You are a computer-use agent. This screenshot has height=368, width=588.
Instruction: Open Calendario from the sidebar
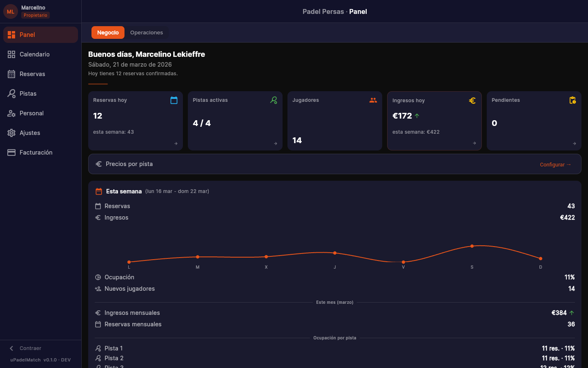coord(35,54)
